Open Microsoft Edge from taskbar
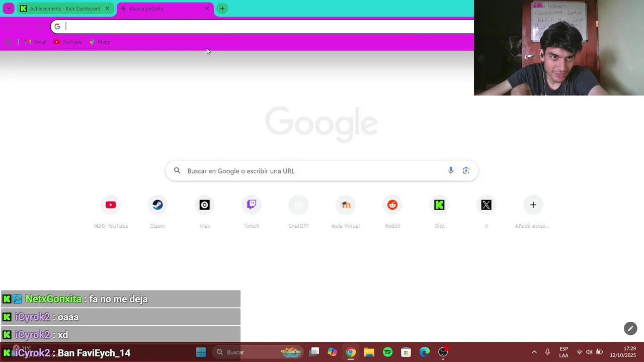 [x=425, y=352]
